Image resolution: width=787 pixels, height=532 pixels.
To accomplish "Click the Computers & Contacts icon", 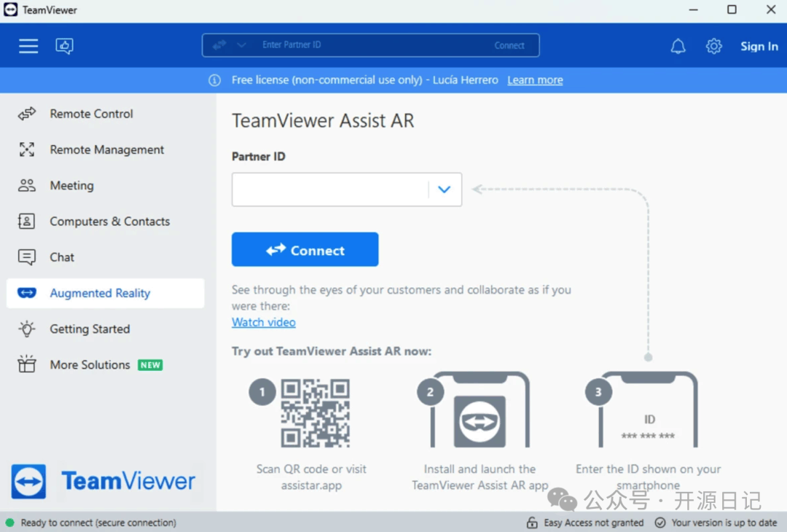I will pyautogui.click(x=27, y=222).
